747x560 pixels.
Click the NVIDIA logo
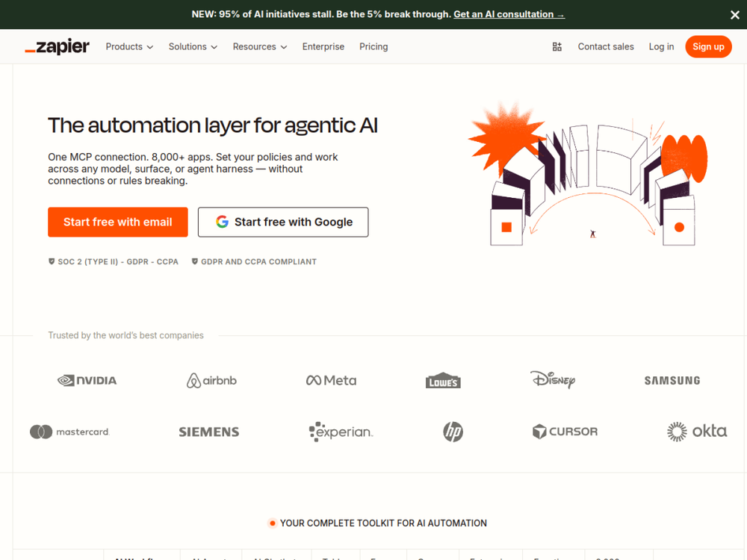tap(87, 381)
